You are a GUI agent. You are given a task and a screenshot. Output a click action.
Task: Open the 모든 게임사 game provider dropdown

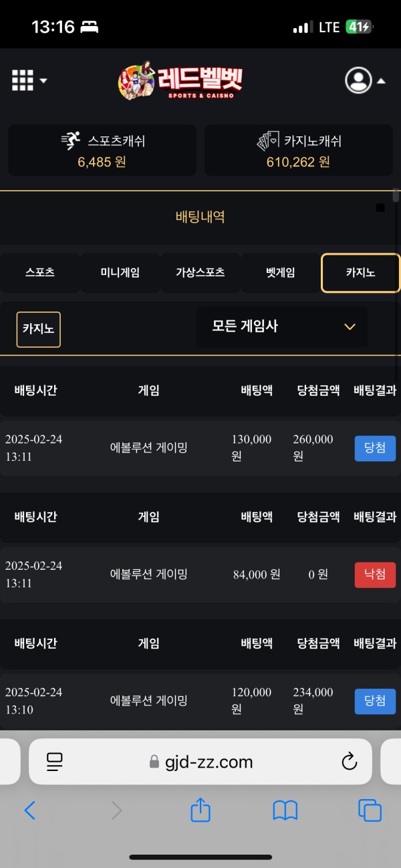pyautogui.click(x=281, y=327)
